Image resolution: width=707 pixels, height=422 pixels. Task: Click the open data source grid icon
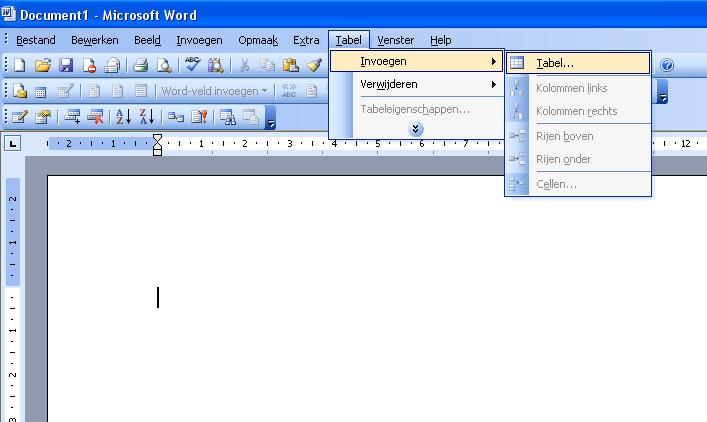41,92
